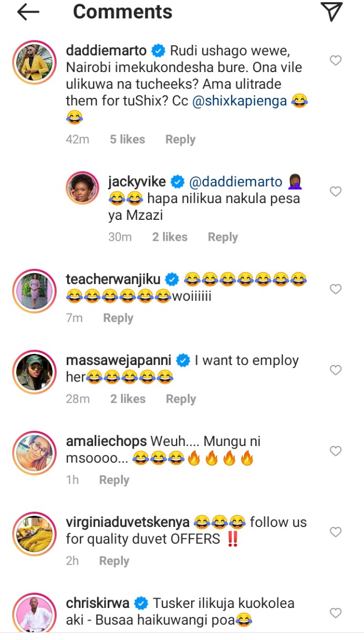Reply to daddiemarto's comment
The width and height of the screenshot is (364, 640).
coord(180,139)
